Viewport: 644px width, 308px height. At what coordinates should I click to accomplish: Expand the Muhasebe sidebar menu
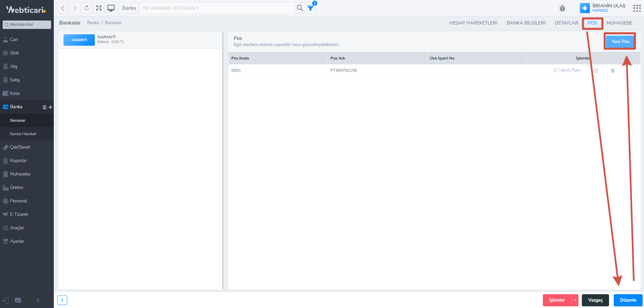pos(20,174)
